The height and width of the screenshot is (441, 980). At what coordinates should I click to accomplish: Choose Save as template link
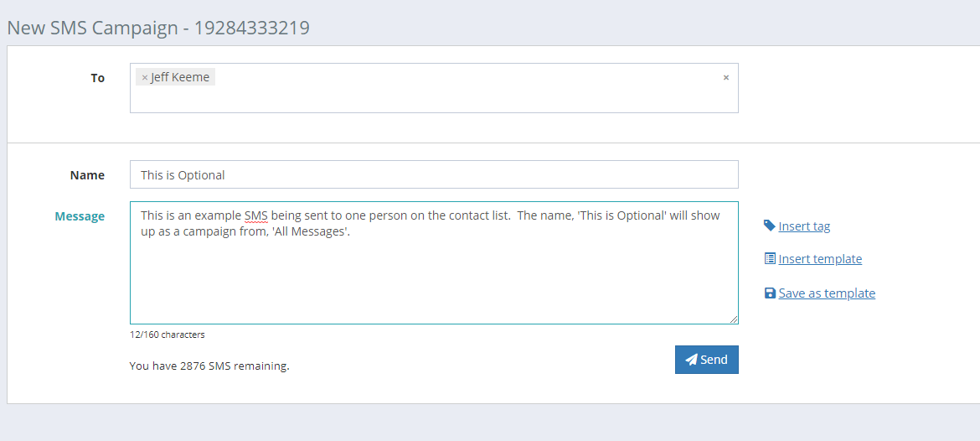pyautogui.click(x=827, y=293)
